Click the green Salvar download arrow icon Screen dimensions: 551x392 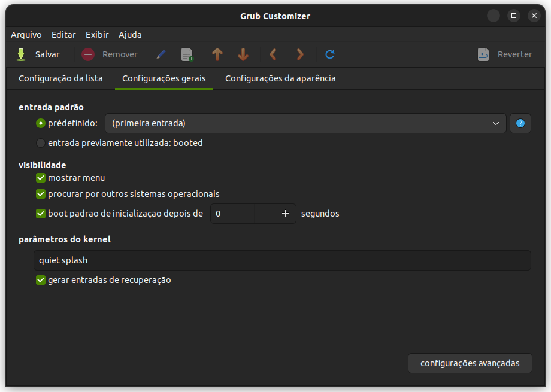21,54
